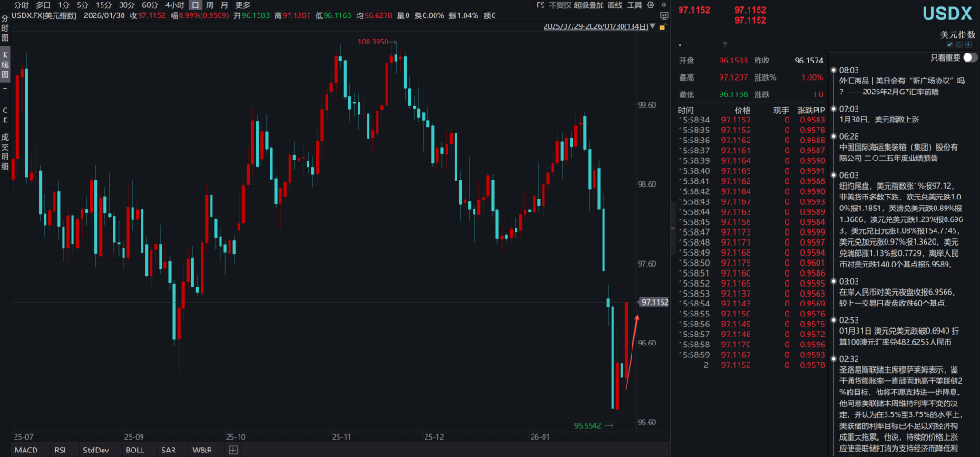The width and height of the screenshot is (980, 457).
Task: Select the BOLL indicator tab
Action: click(x=135, y=450)
